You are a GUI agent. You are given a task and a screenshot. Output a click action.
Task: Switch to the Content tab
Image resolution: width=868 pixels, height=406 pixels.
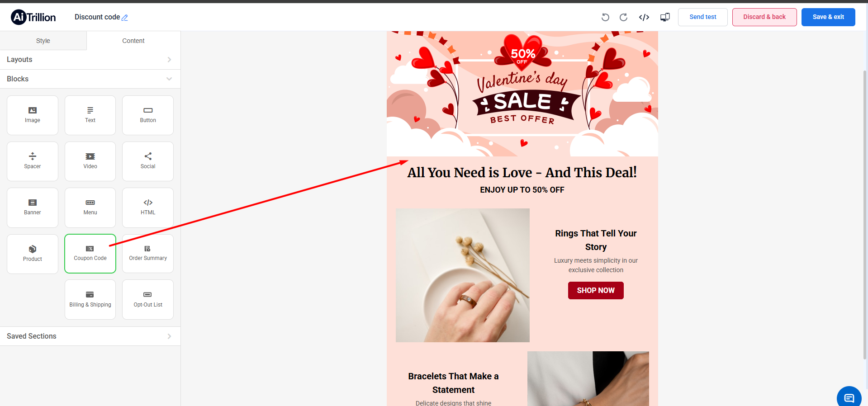coord(133,41)
